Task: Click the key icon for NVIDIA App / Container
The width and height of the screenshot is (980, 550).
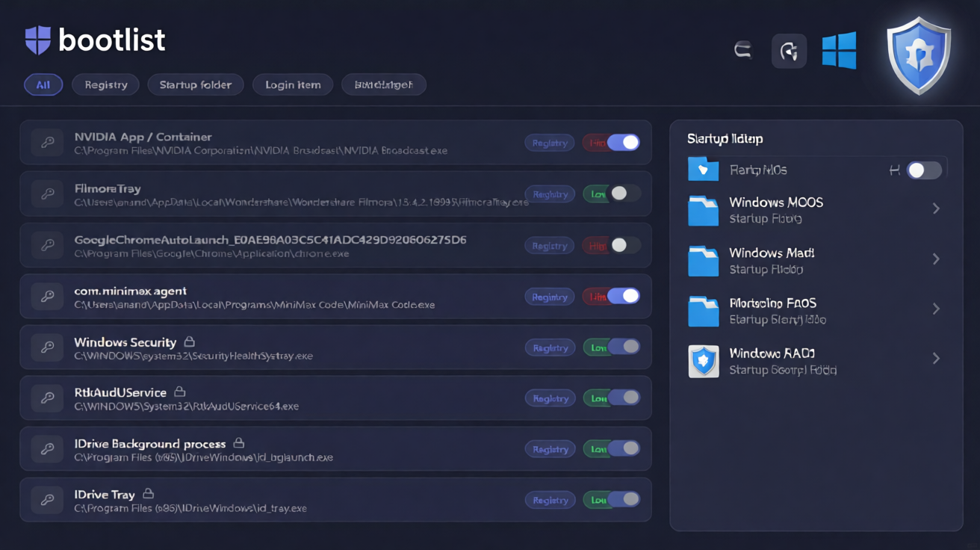Action: point(47,143)
